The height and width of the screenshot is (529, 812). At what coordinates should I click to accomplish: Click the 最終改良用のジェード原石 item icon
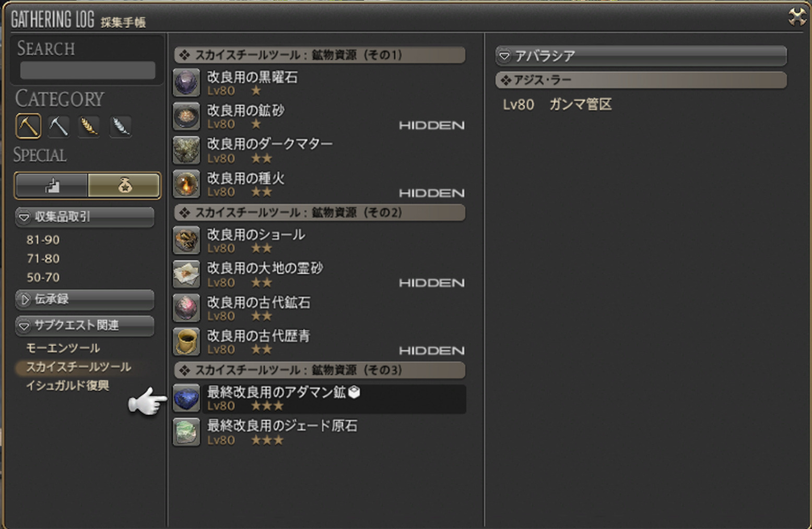point(186,432)
